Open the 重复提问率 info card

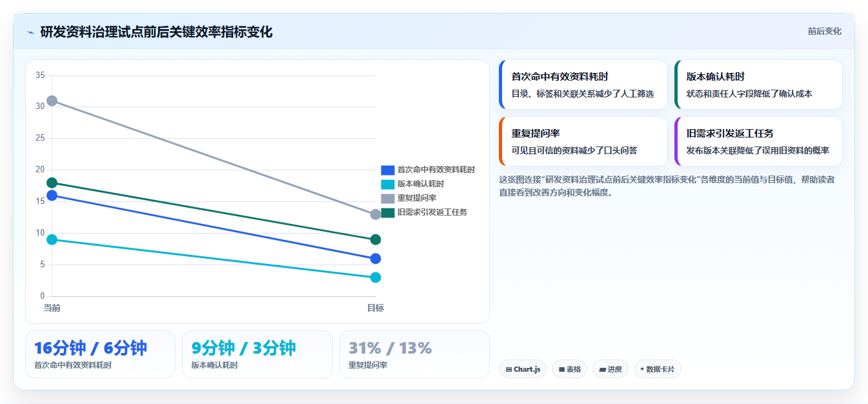(583, 141)
